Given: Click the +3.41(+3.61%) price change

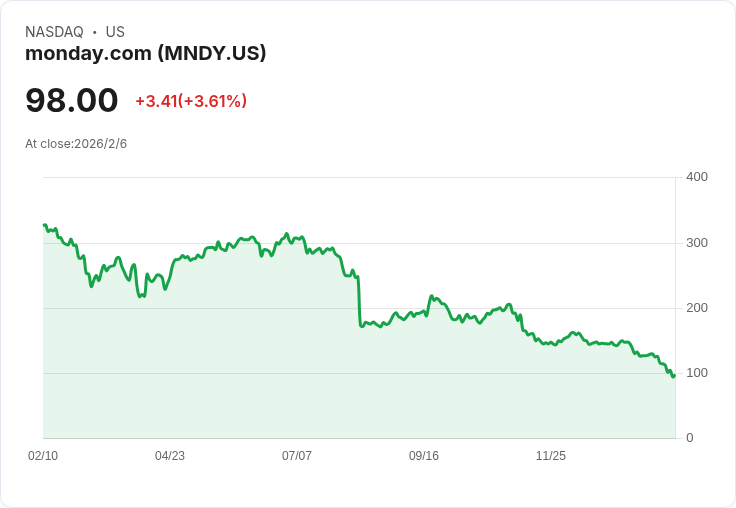Looking at the screenshot, I should point(191,101).
